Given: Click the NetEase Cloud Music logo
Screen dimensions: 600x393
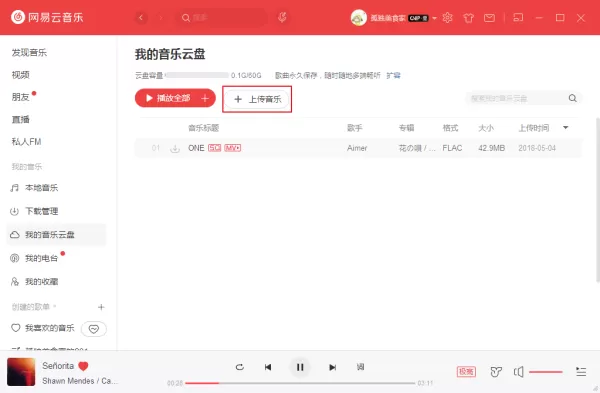Looking at the screenshot, I should tap(47, 17).
